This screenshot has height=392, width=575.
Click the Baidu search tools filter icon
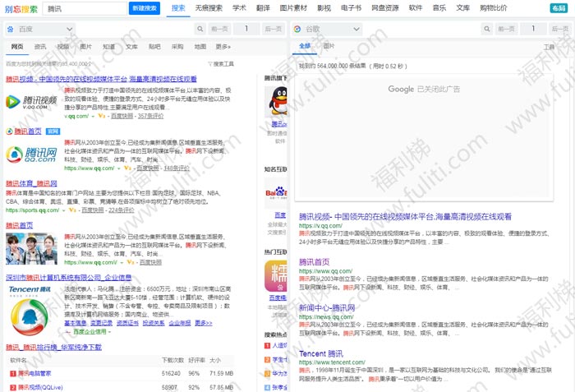coord(209,63)
